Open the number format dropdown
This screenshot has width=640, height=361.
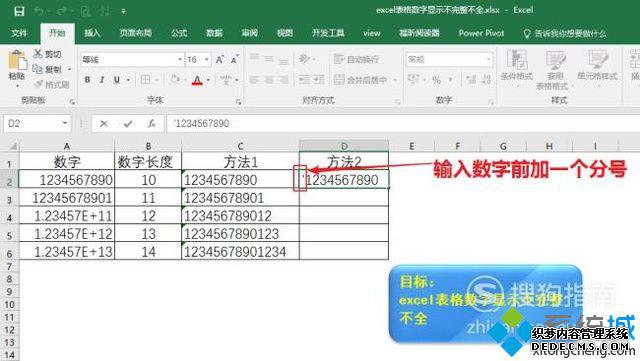pos(489,60)
